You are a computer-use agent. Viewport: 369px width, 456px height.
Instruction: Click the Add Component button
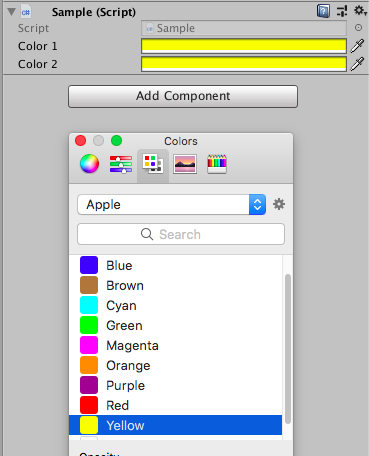pyautogui.click(x=183, y=96)
